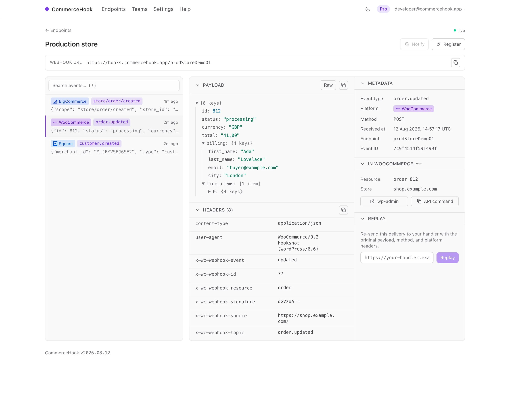The height and width of the screenshot is (420, 510).
Task: Click WooCommerce platform badge in metadata
Action: tap(413, 109)
